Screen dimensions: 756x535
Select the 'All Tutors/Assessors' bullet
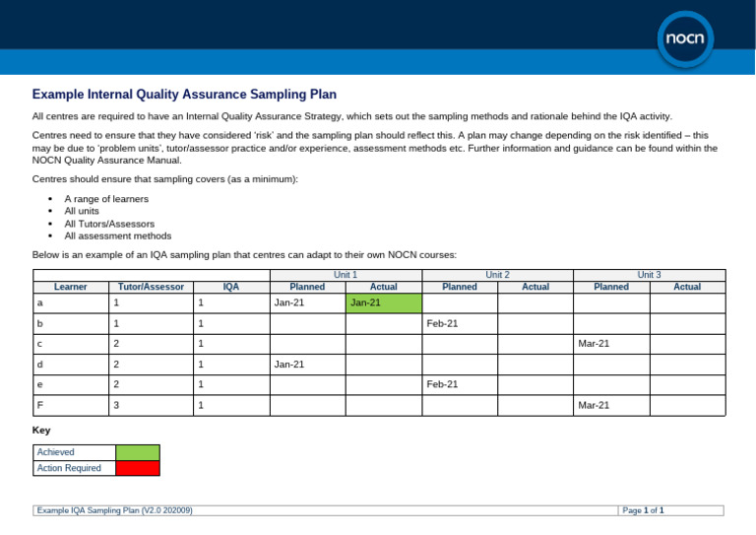click(109, 224)
